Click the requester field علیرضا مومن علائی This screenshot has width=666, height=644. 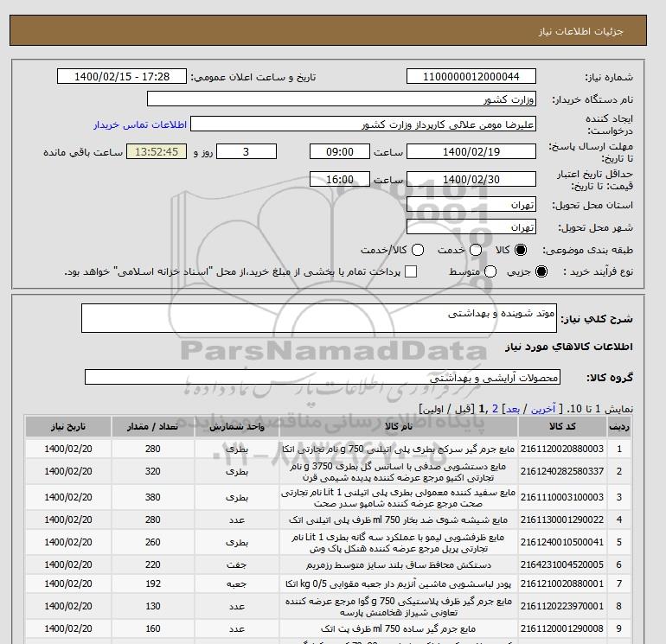point(362,124)
